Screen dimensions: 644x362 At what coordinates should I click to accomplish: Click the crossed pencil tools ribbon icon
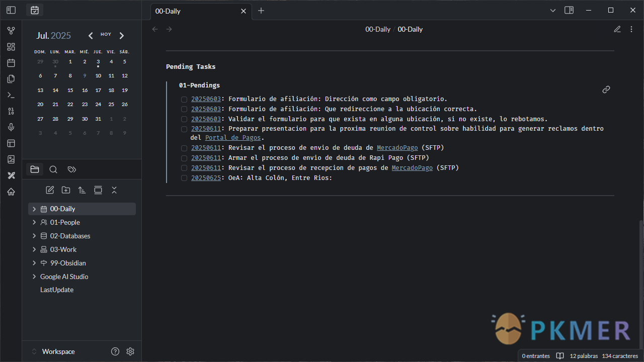[x=11, y=175]
